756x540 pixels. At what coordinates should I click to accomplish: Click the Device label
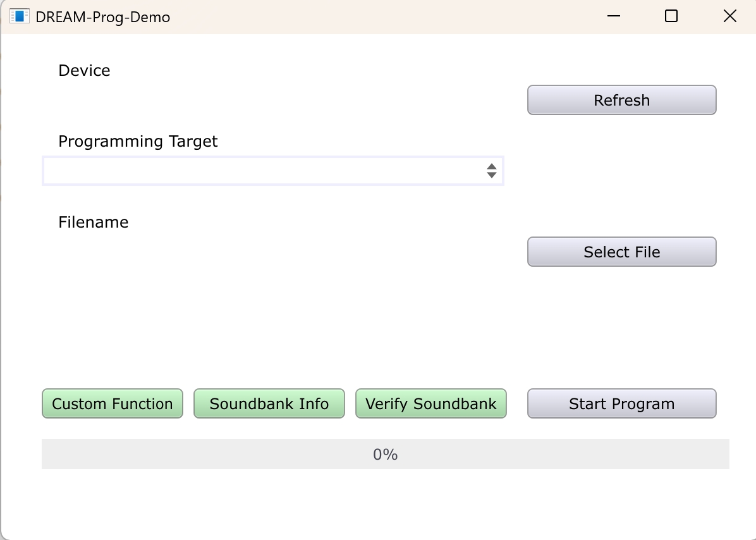tap(84, 70)
